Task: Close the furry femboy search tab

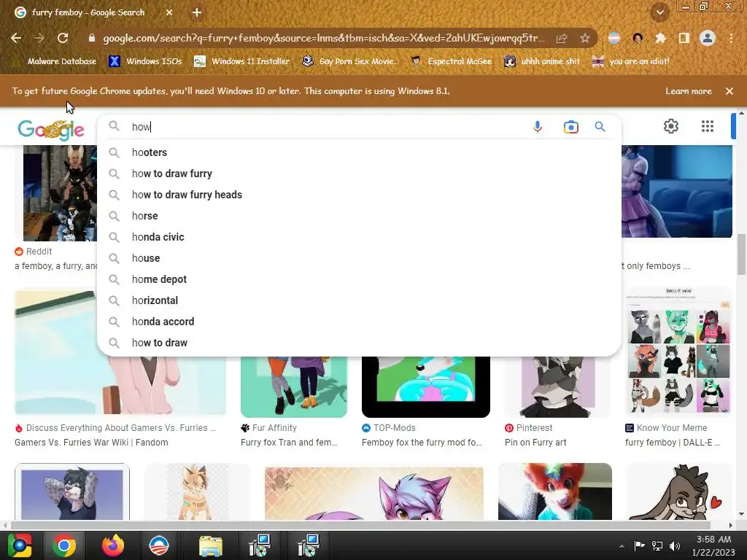Action: coord(169,13)
